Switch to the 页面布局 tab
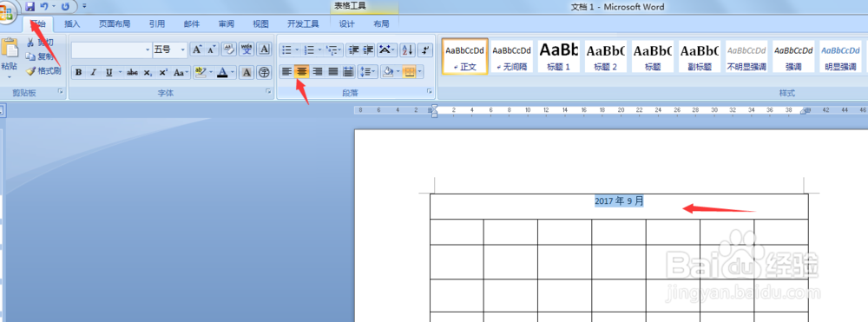Screen dimensions: 868x322 115,23
